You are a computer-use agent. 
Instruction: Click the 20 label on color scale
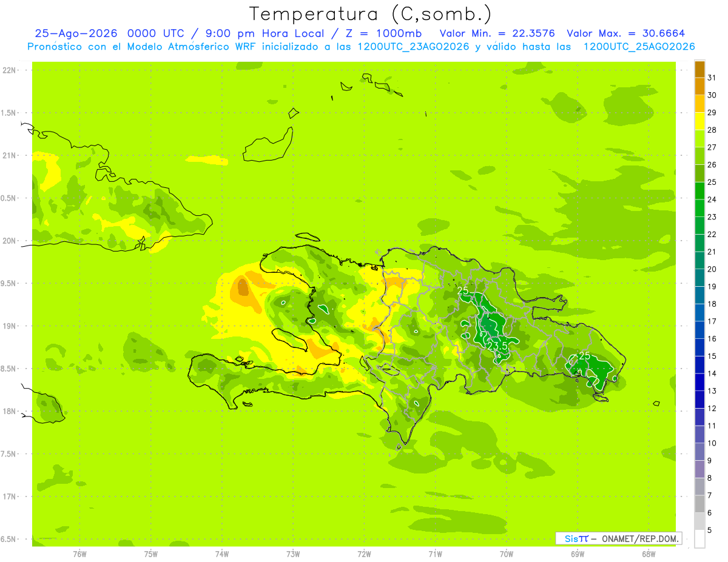pos(712,269)
